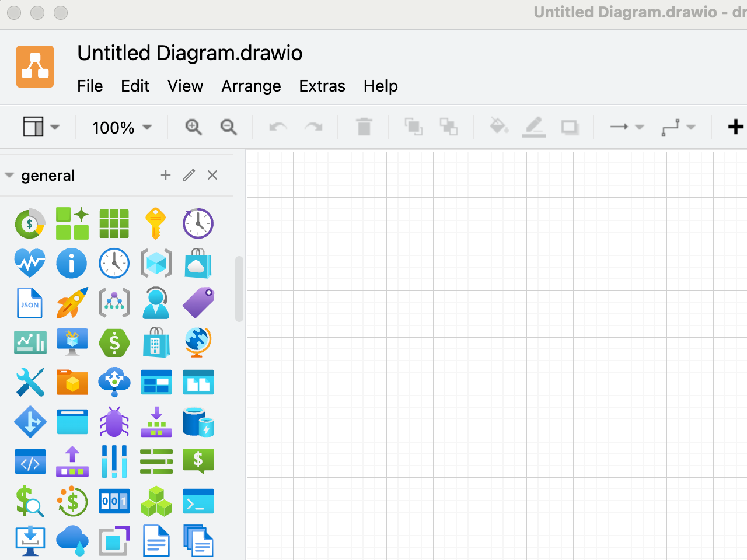Select the command prompt terminal icon
This screenshot has height=560, width=747.
(x=198, y=501)
